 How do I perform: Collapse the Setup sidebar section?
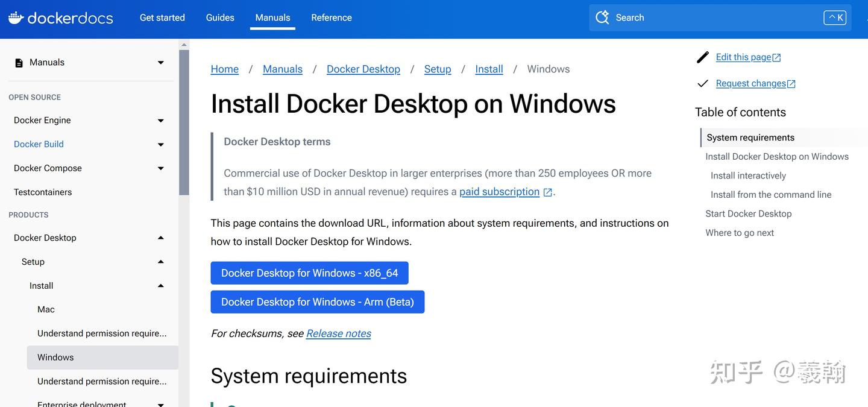coord(161,262)
